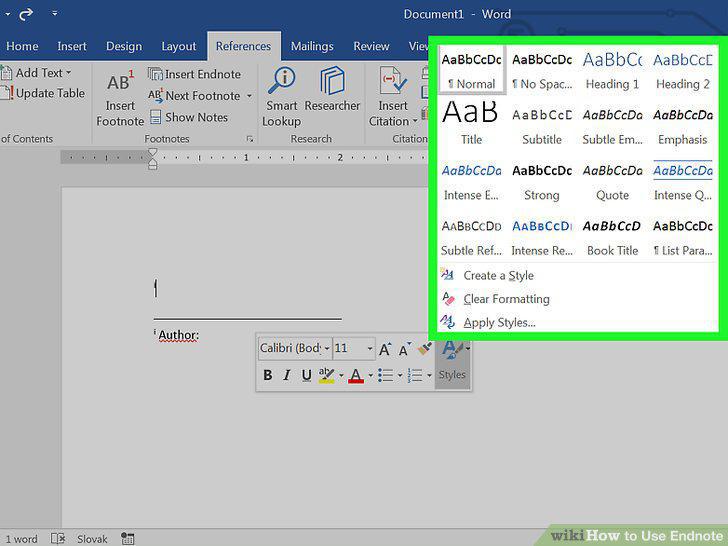Image resolution: width=728 pixels, height=546 pixels.
Task: Open the Calibri font name dropdown
Action: [327, 348]
